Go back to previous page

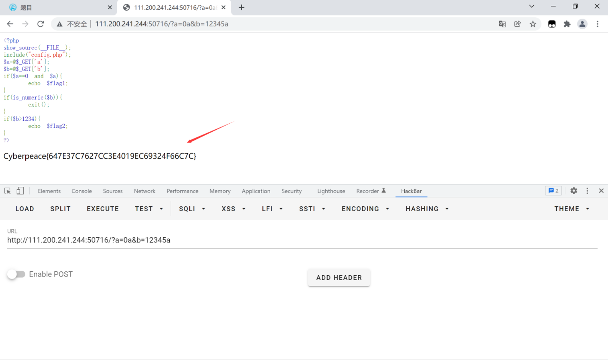pos(10,24)
